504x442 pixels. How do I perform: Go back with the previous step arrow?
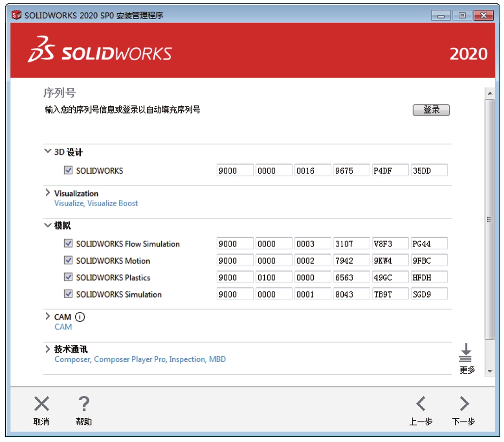point(421,404)
